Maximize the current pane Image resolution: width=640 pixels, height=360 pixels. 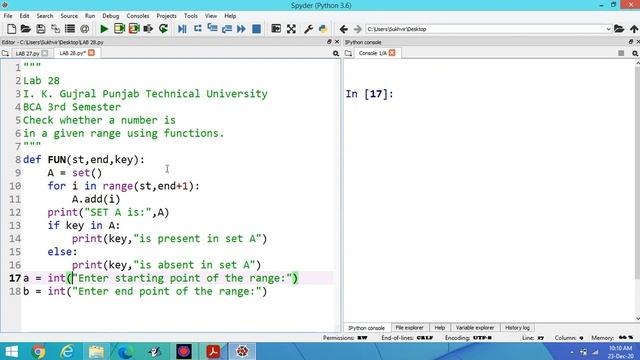coord(276,29)
